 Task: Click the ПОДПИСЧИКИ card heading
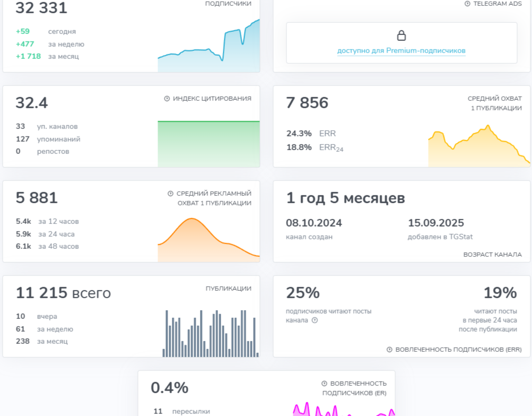coord(228,4)
